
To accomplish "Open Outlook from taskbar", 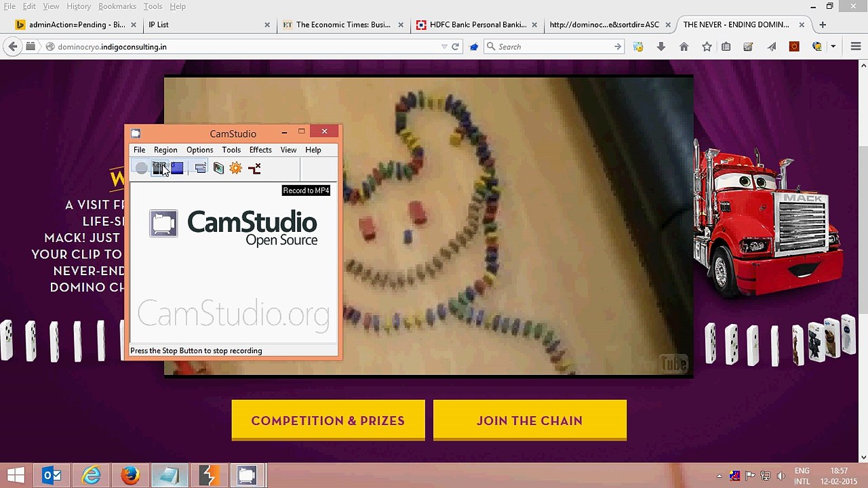I will (52, 475).
